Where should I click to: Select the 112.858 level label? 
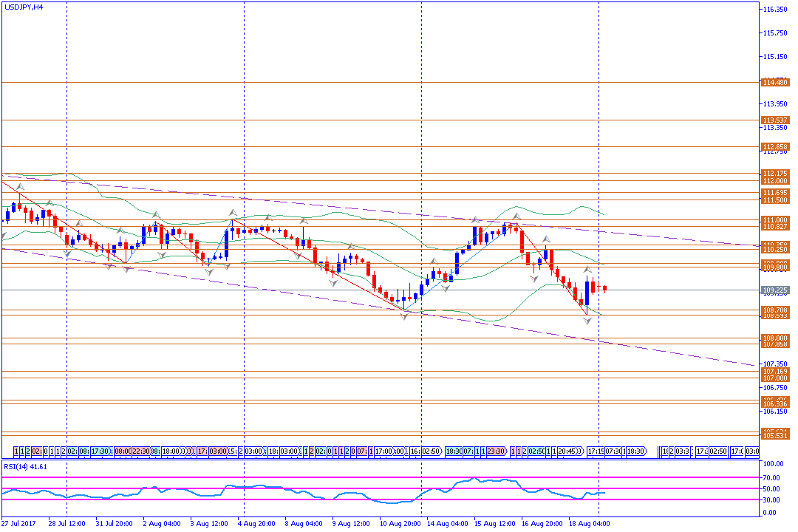tap(775, 146)
